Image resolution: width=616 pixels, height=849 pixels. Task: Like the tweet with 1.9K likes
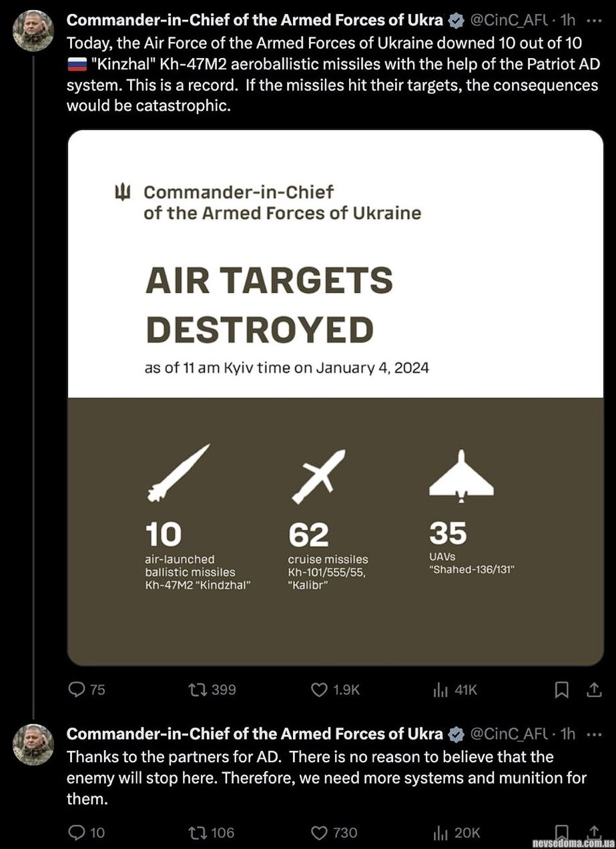tap(320, 689)
